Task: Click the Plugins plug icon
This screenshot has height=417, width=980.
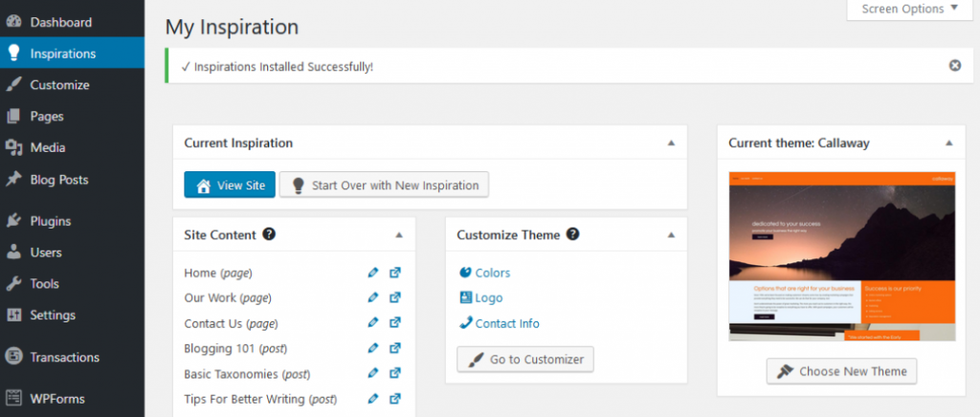Action: click(x=13, y=220)
